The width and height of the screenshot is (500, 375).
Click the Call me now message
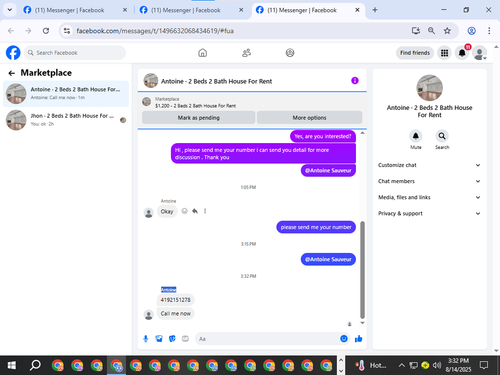tap(175, 313)
